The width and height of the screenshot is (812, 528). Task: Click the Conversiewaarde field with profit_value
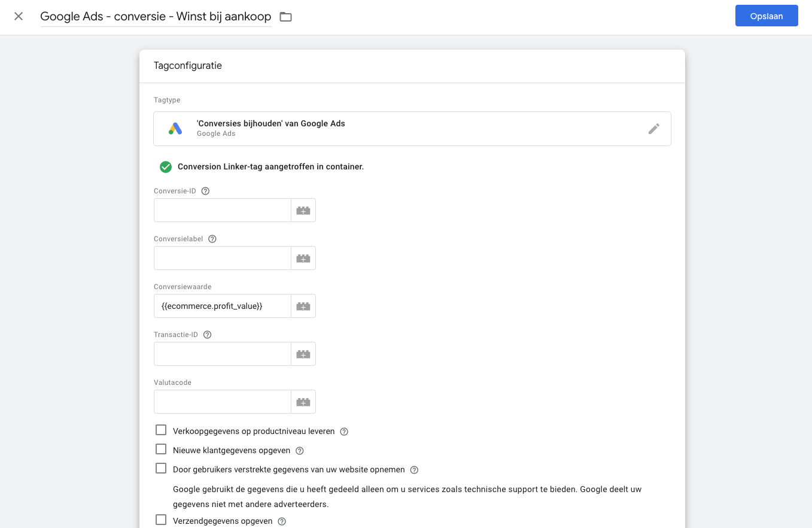223,306
